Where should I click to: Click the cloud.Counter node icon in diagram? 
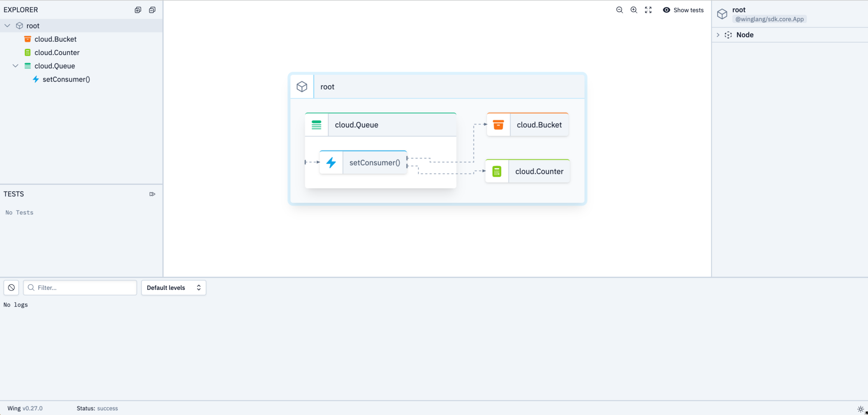point(497,171)
